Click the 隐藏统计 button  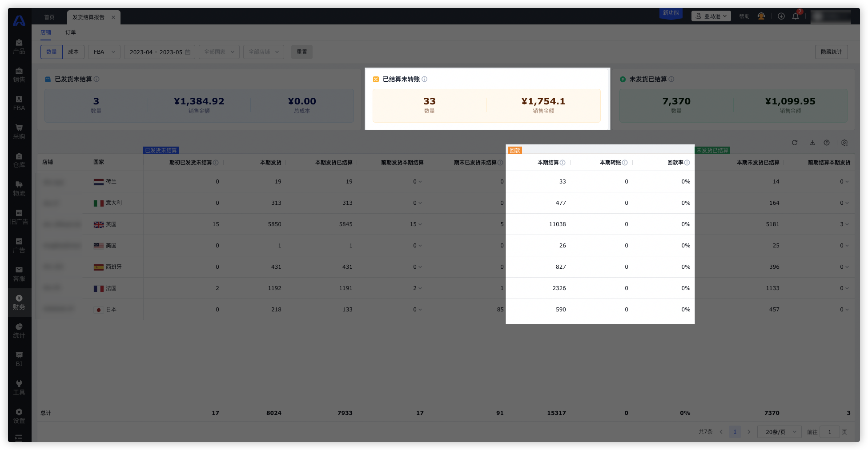[x=832, y=52]
